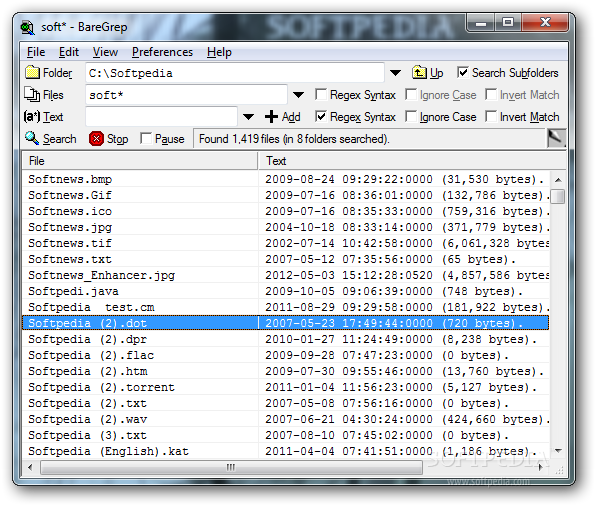This screenshot has height=506, width=596.
Task: Enable Regex Syntax for Files row
Action: 321,94
